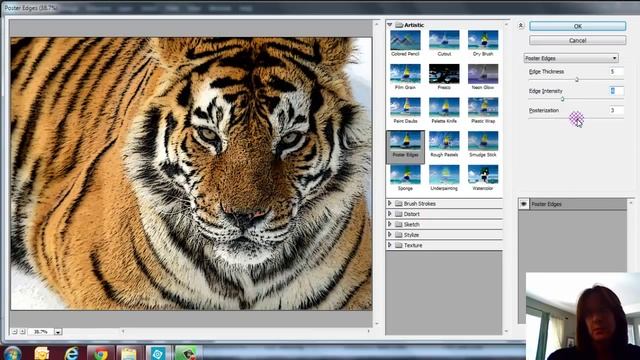The image size is (640, 360).
Task: Expand the Sketch filter folder
Action: 390,224
